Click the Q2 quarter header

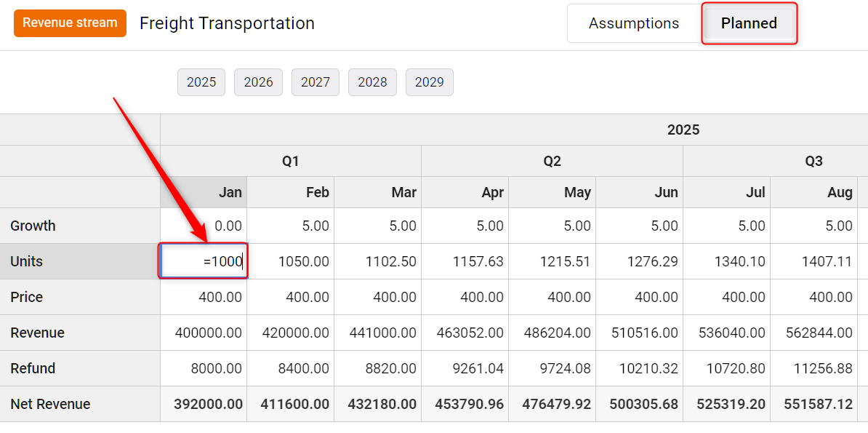552,161
